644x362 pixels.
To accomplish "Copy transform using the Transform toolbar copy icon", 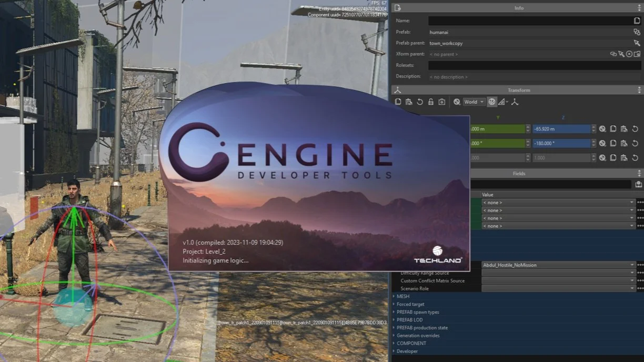I will (398, 102).
